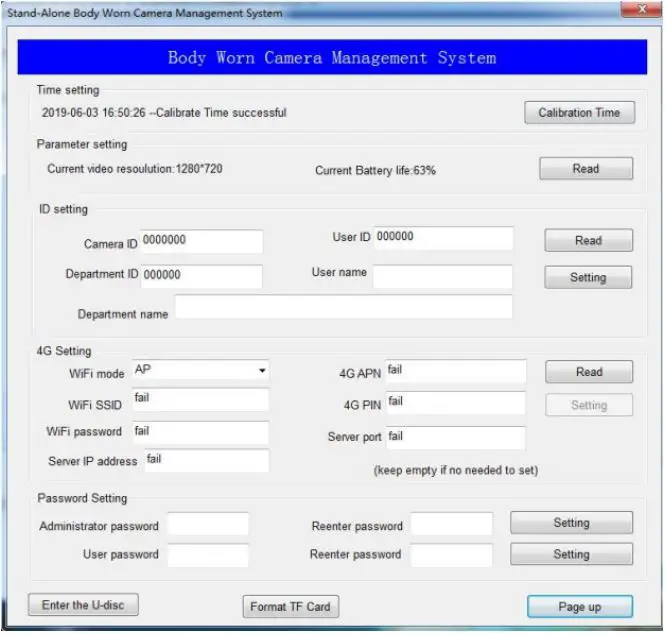The height and width of the screenshot is (635, 666).
Task: Focus the Server IP address field
Action: pyautogui.click(x=206, y=461)
